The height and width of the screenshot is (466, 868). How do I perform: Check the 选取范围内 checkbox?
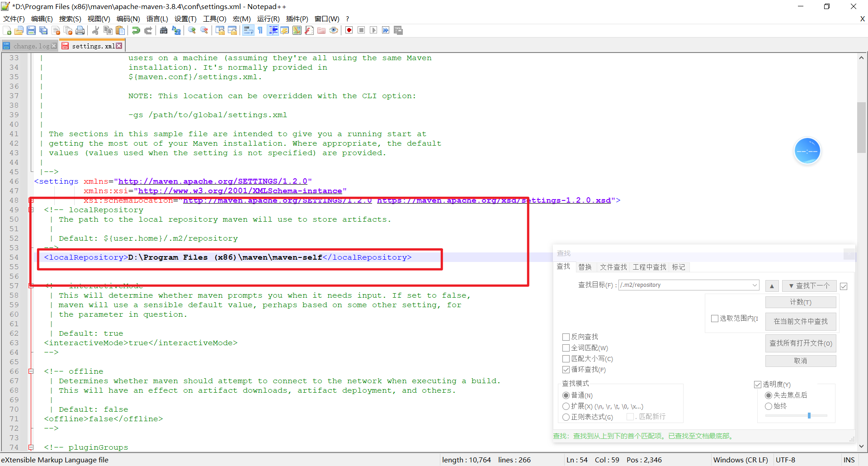click(715, 318)
